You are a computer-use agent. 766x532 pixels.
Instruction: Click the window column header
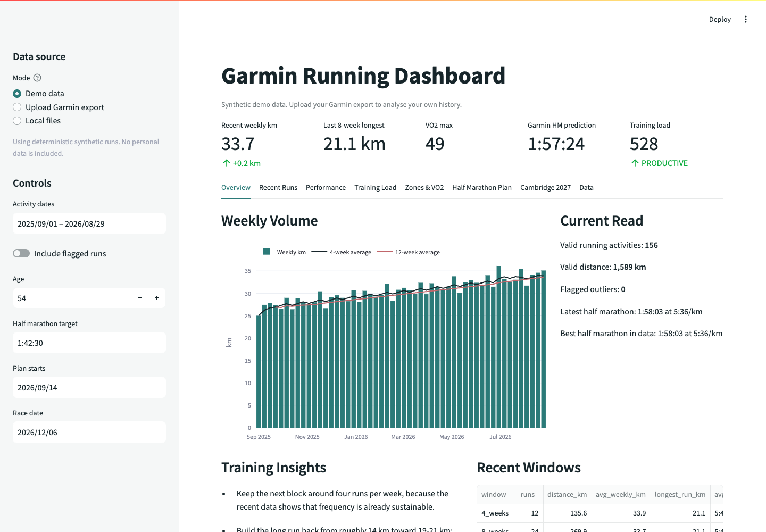click(x=497, y=494)
